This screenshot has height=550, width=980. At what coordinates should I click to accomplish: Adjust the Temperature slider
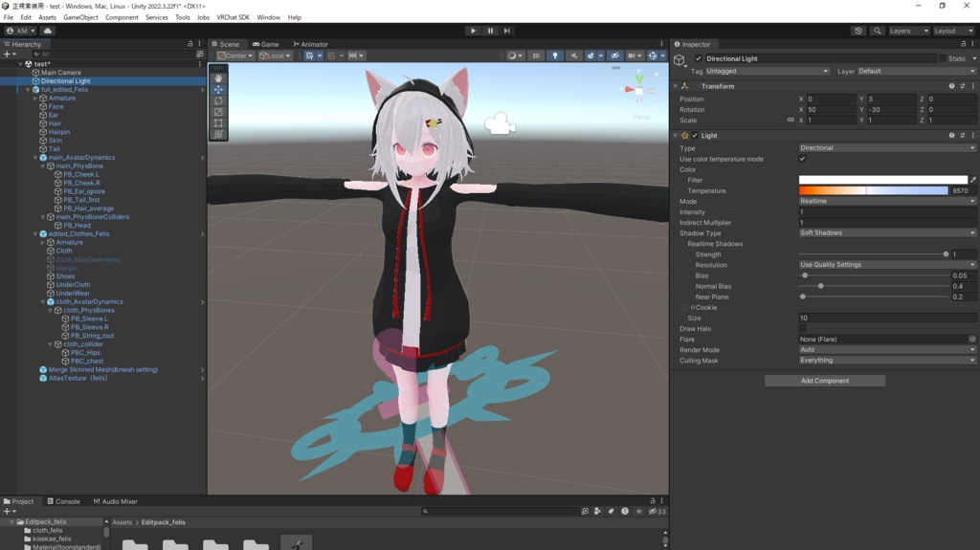[x=873, y=190]
